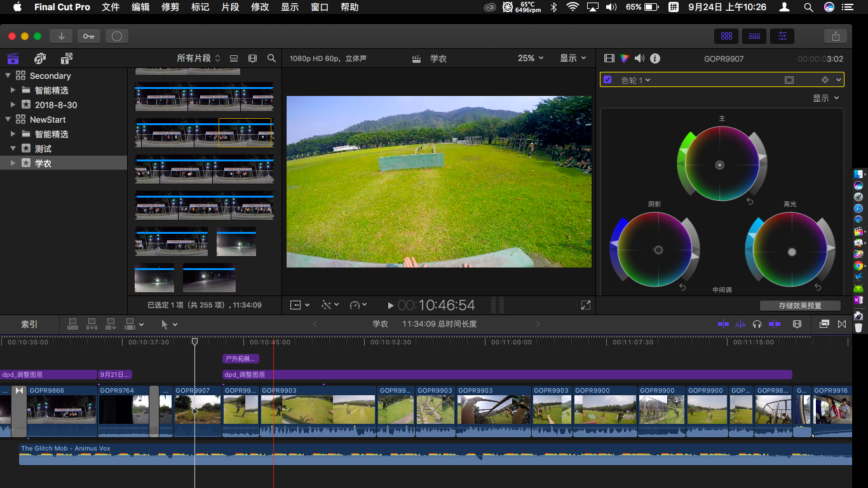Toggle the inspector panel visibility button
The image size is (868, 488).
782,36
